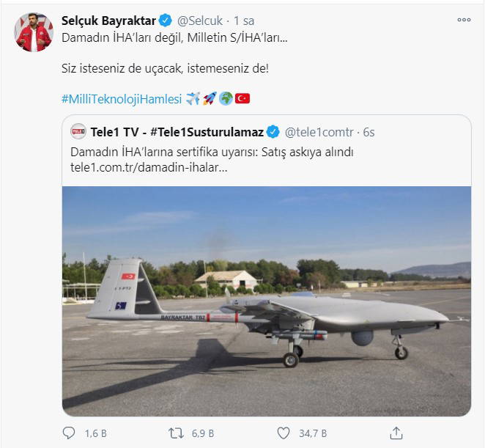Click Tele1 TV's verified badge
This screenshot has height=448, width=485.
point(273,132)
